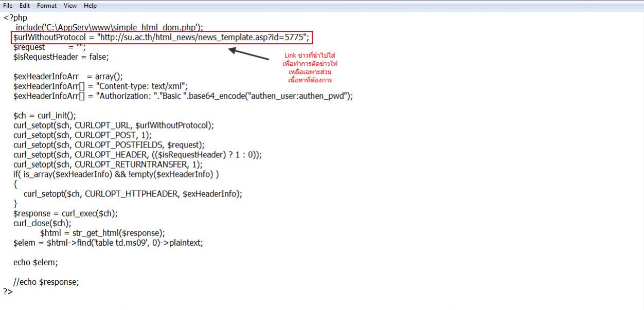Click the $response = curl_exec line

(x=66, y=213)
